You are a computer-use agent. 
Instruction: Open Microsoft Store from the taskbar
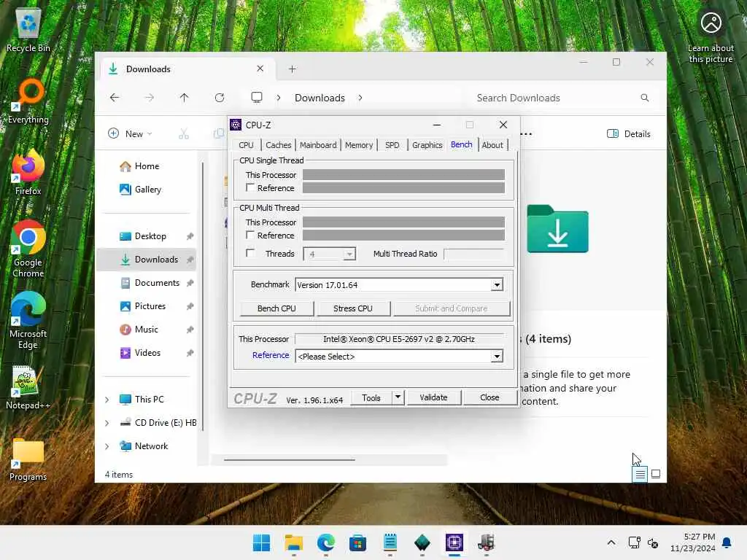pyautogui.click(x=357, y=542)
